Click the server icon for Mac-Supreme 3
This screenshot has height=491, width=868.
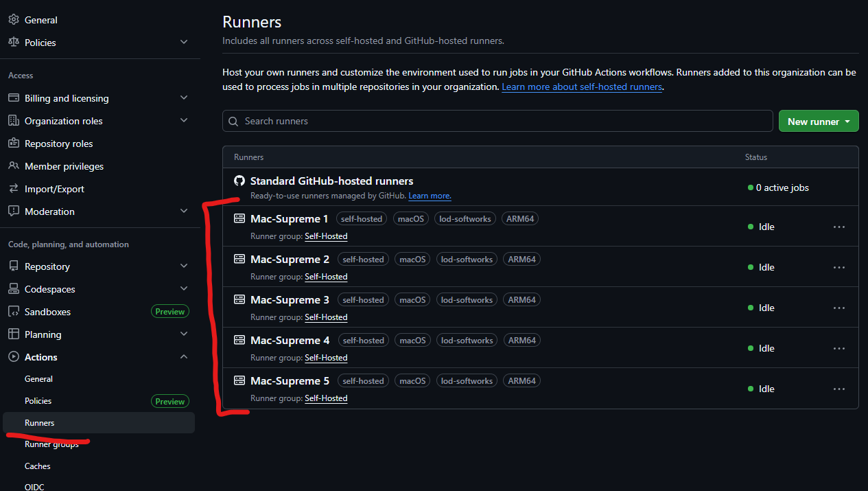[x=239, y=300]
